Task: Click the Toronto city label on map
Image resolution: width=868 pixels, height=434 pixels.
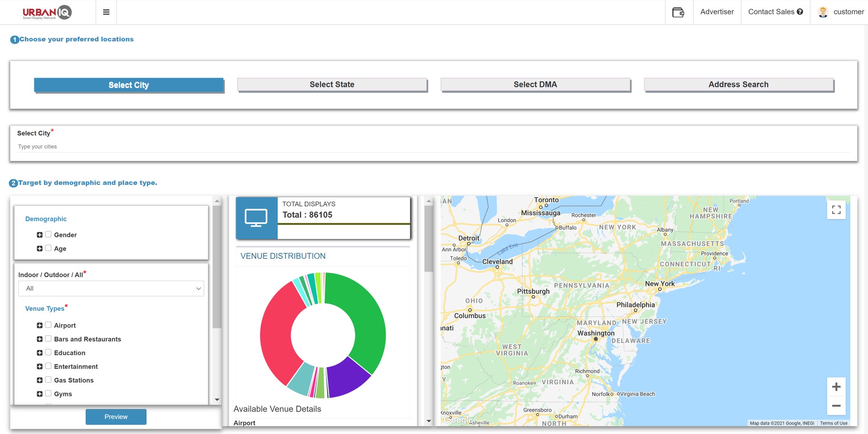Action: tap(546, 200)
